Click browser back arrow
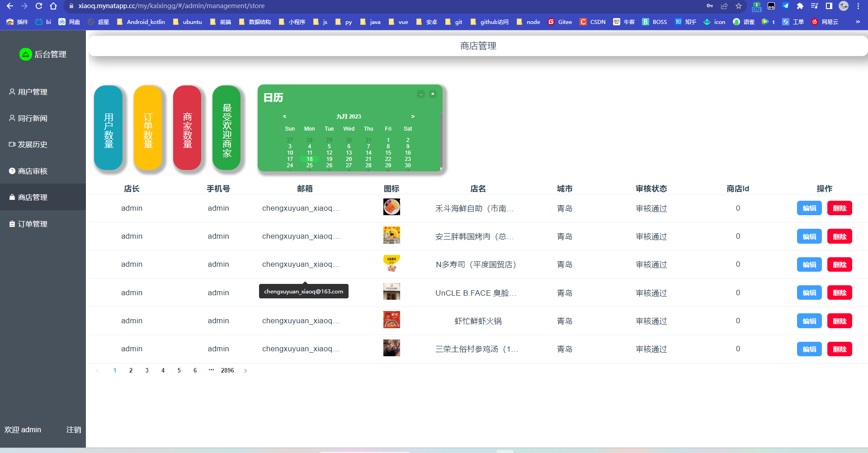 [10, 6]
